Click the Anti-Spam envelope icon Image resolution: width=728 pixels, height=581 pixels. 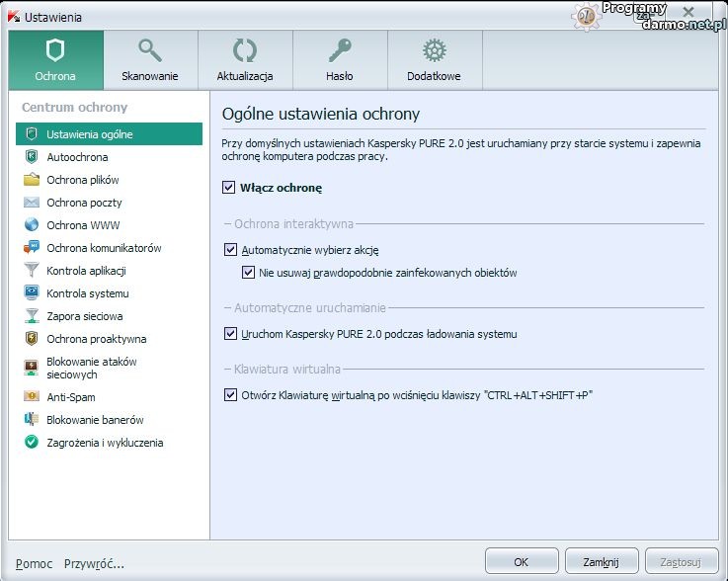pos(32,396)
